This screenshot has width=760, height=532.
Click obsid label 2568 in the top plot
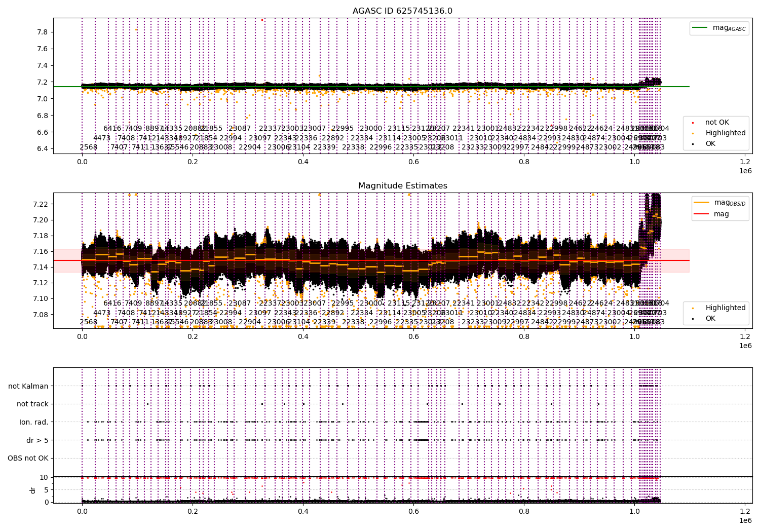click(x=89, y=147)
